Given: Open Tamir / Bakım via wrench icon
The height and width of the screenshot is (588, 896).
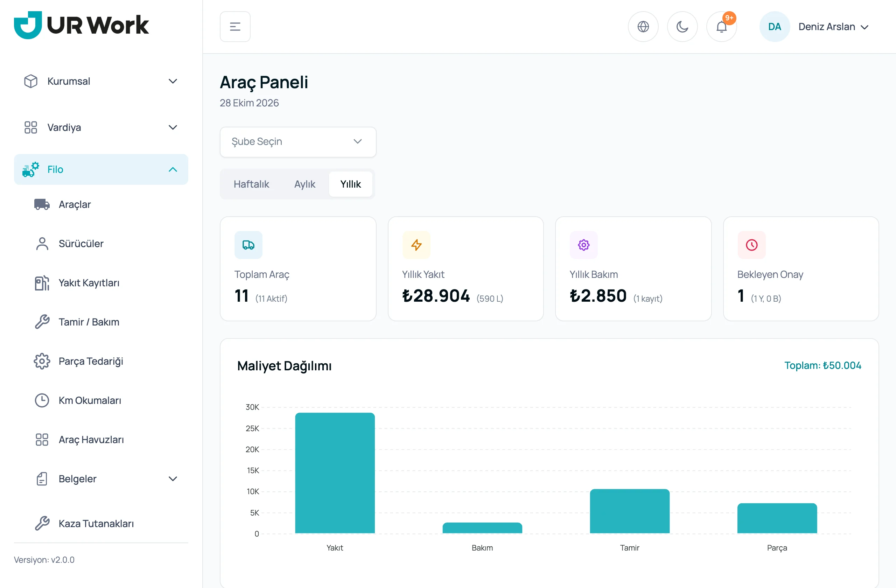Looking at the screenshot, I should [x=42, y=322].
